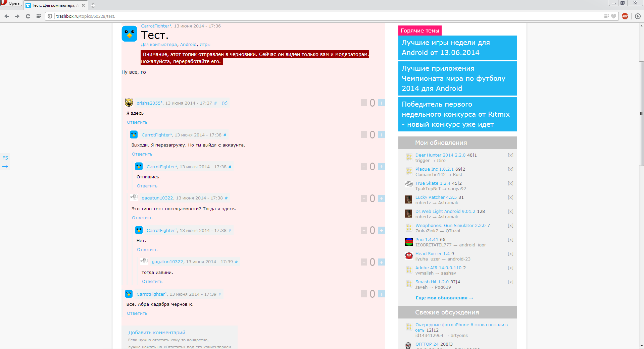Click the Adblock Plus extension icon
The width and height of the screenshot is (644, 349).
click(625, 16)
